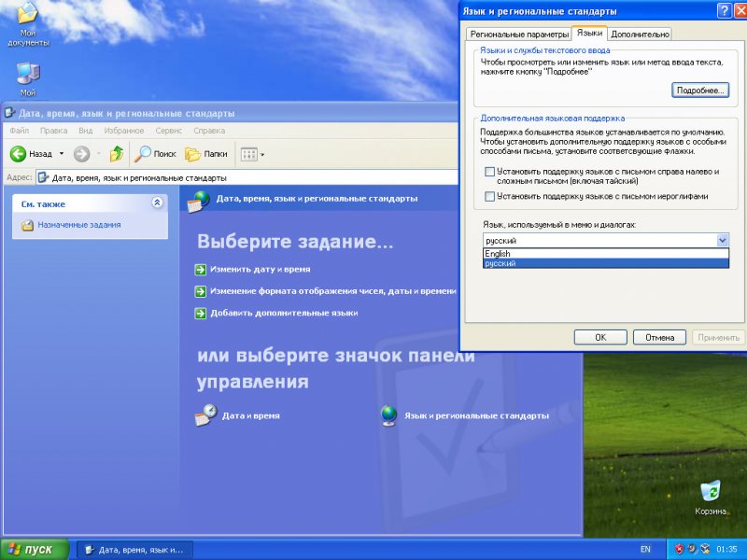The height and width of the screenshot is (560, 747).
Task: Collapse the См. также panel chevron
Action: pyautogui.click(x=157, y=203)
